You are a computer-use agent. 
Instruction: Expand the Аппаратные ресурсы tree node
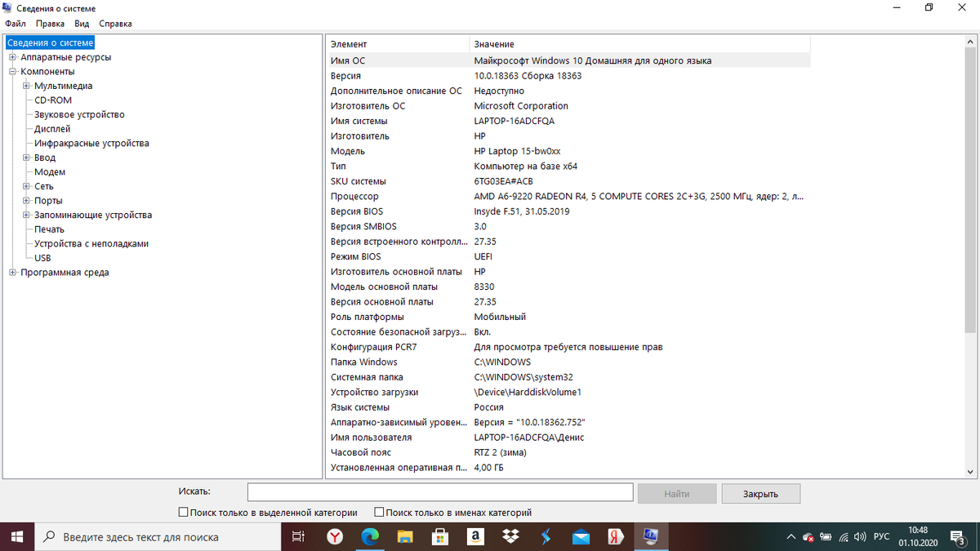(x=12, y=57)
